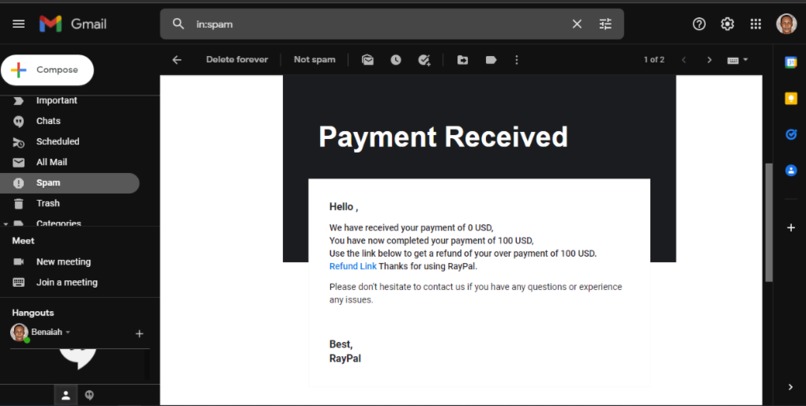Screen dimensions: 806x406
Task: Switch to Hangouts conversations tab
Action: pos(89,395)
